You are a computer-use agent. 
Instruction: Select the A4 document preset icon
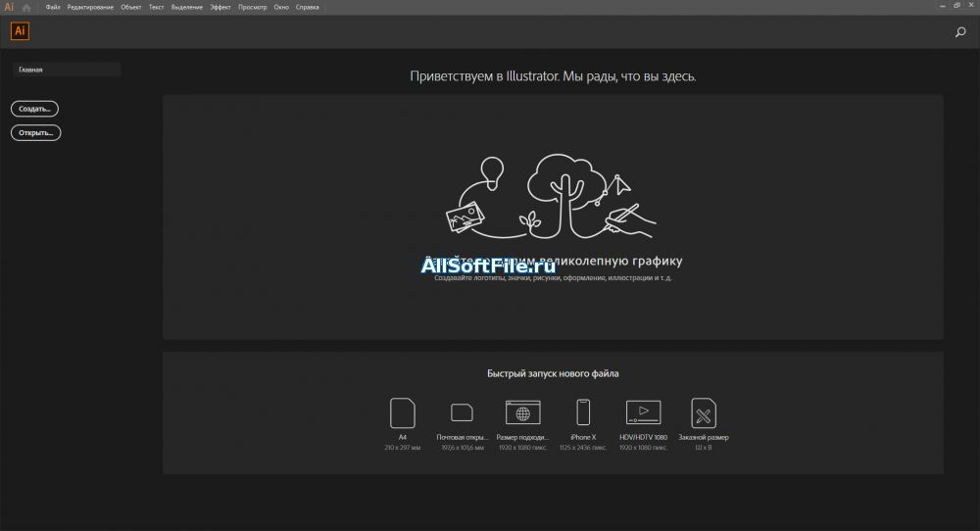(403, 412)
